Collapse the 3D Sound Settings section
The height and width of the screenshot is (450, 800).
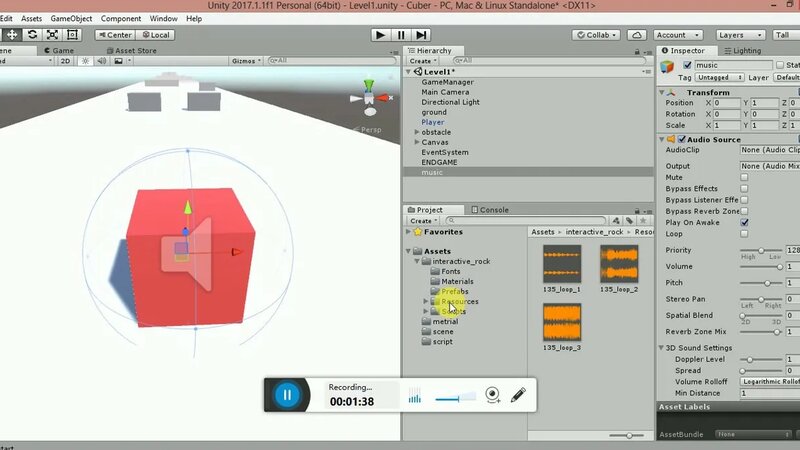click(x=661, y=348)
